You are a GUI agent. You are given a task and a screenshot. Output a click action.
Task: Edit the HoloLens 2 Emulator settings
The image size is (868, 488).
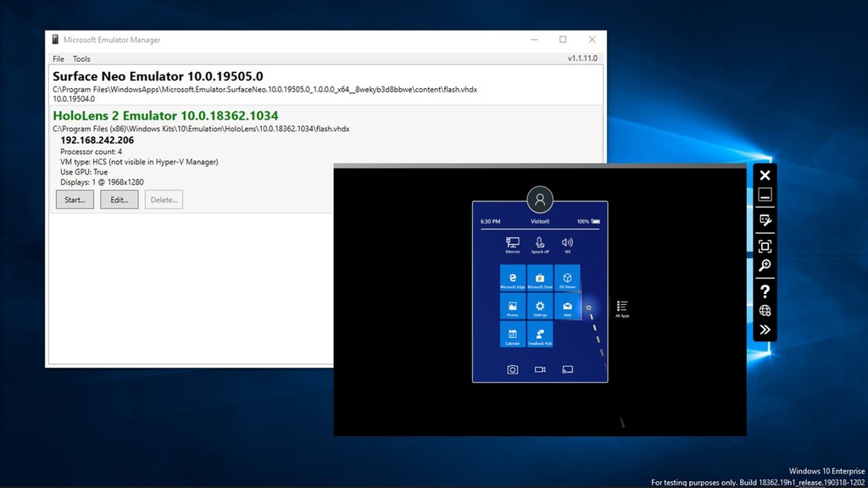click(x=119, y=199)
